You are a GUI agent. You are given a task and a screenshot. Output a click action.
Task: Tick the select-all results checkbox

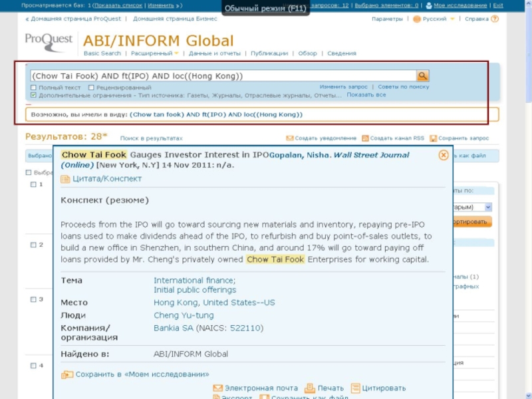point(29,172)
